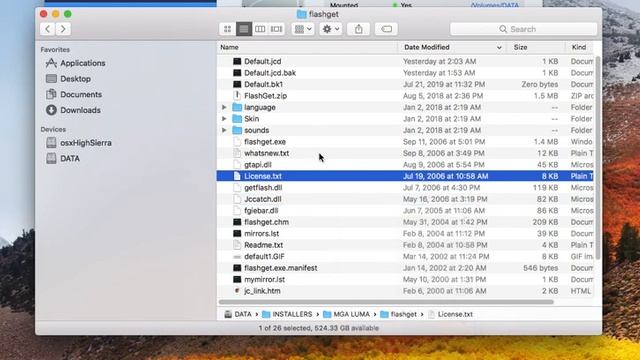
Task: Select the License.txt file row
Action: pyautogui.click(x=405, y=176)
